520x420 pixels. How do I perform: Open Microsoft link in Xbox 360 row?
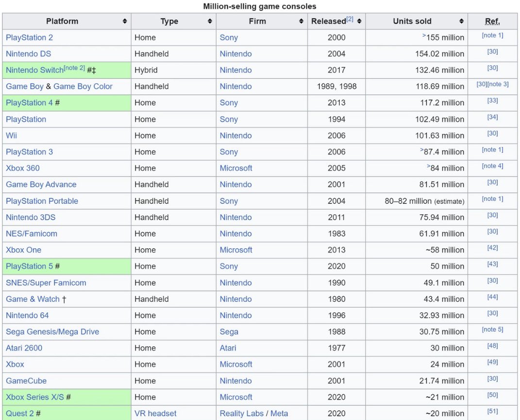pos(236,168)
